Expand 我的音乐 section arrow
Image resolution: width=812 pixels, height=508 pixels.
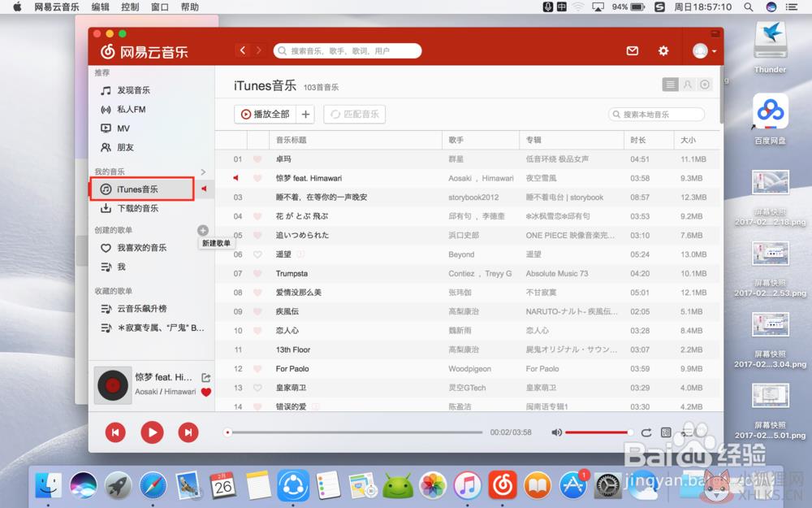pos(203,172)
